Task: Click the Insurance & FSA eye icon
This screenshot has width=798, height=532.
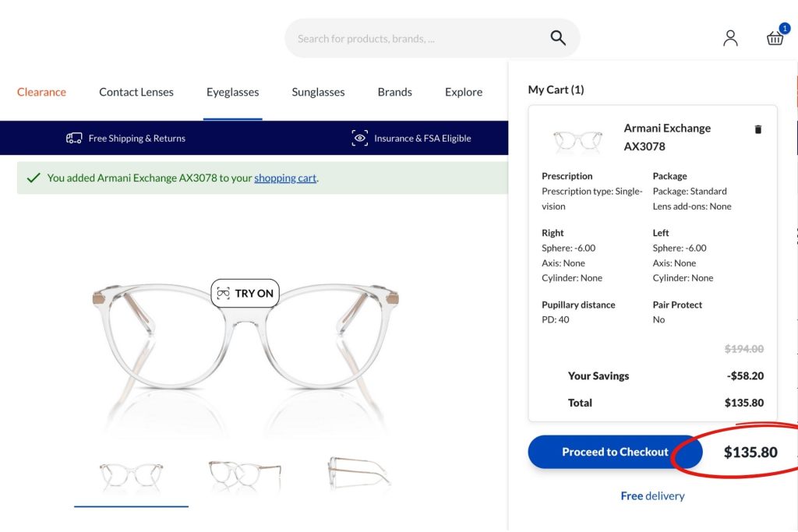Action: click(359, 138)
